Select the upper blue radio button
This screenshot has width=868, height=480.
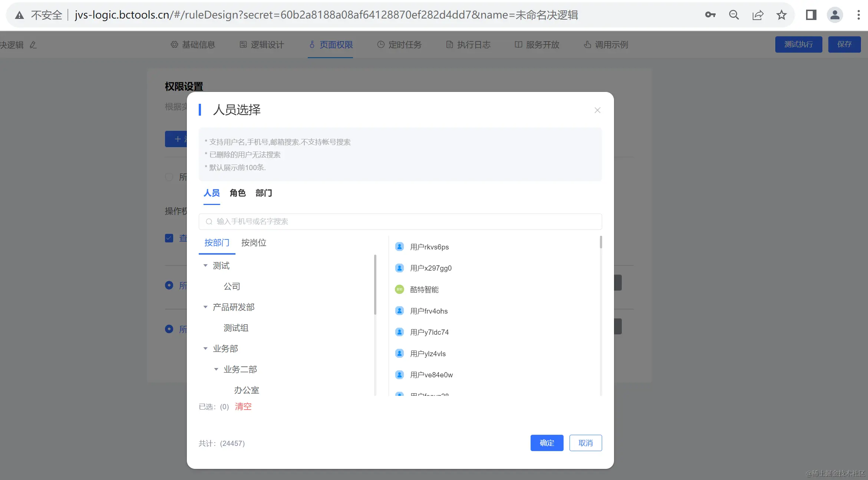[x=169, y=285]
